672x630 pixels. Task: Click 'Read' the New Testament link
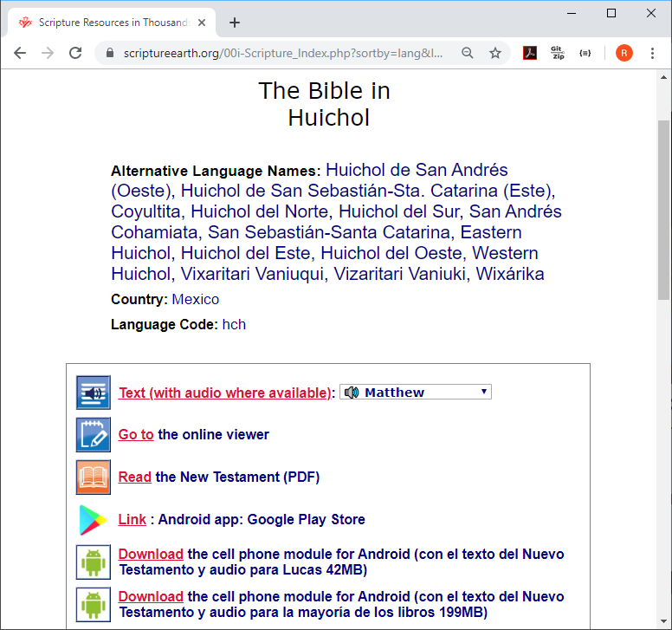pyautogui.click(x=135, y=477)
